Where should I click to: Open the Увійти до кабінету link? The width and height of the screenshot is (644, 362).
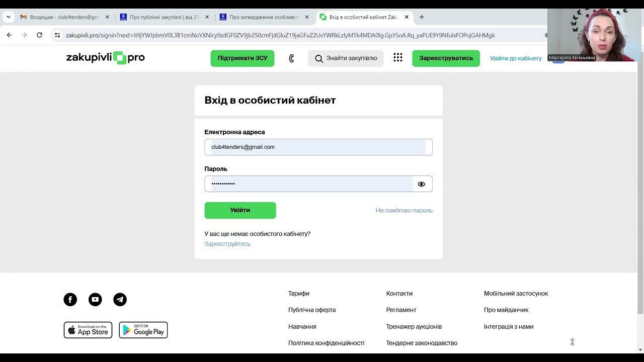(516, 58)
